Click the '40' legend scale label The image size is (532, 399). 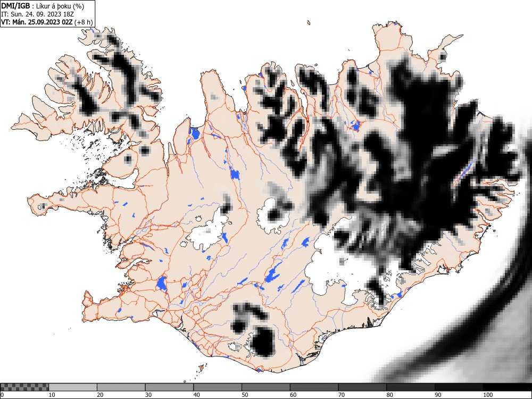[197, 395]
